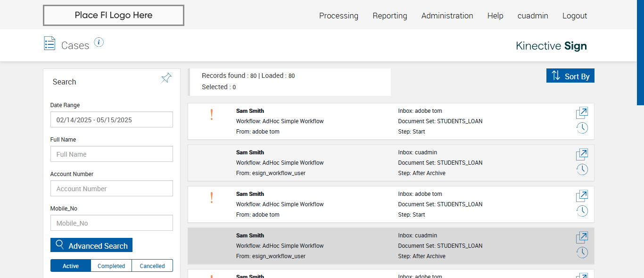Show Completed cases
The image size is (644, 278).
pyautogui.click(x=111, y=266)
